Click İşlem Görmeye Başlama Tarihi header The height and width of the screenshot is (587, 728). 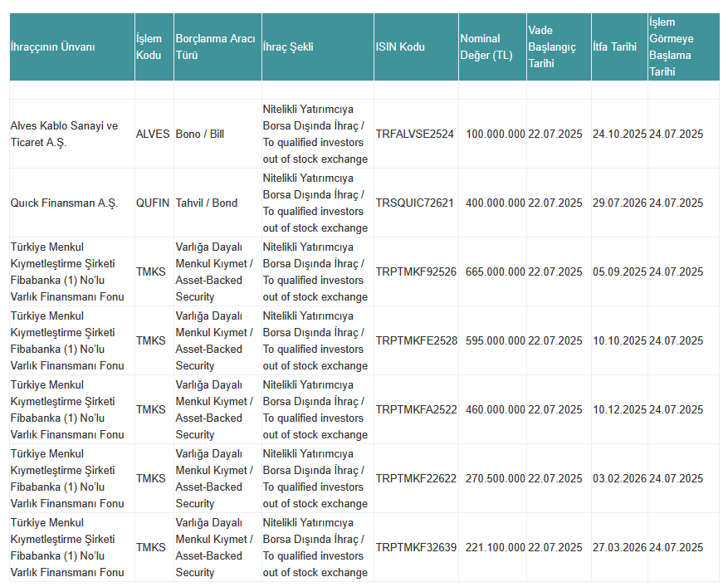coord(683,46)
